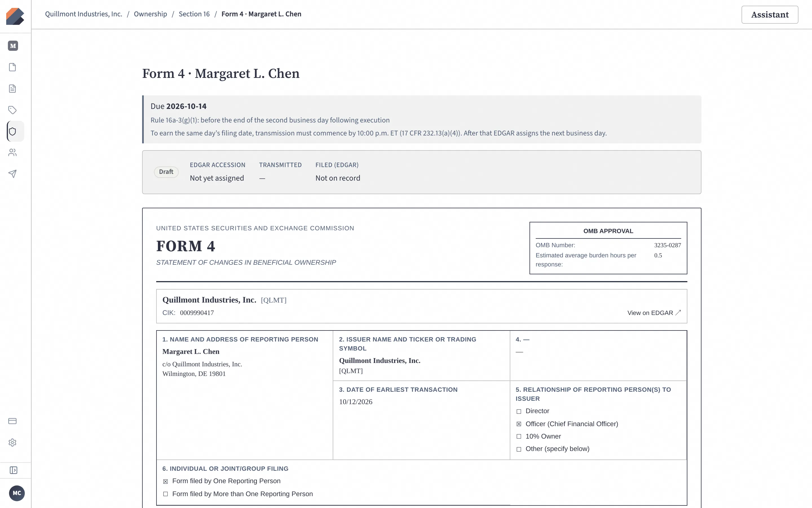Open the billing card sidebar icon
Viewport: 812px width, 508px height.
pyautogui.click(x=12, y=421)
